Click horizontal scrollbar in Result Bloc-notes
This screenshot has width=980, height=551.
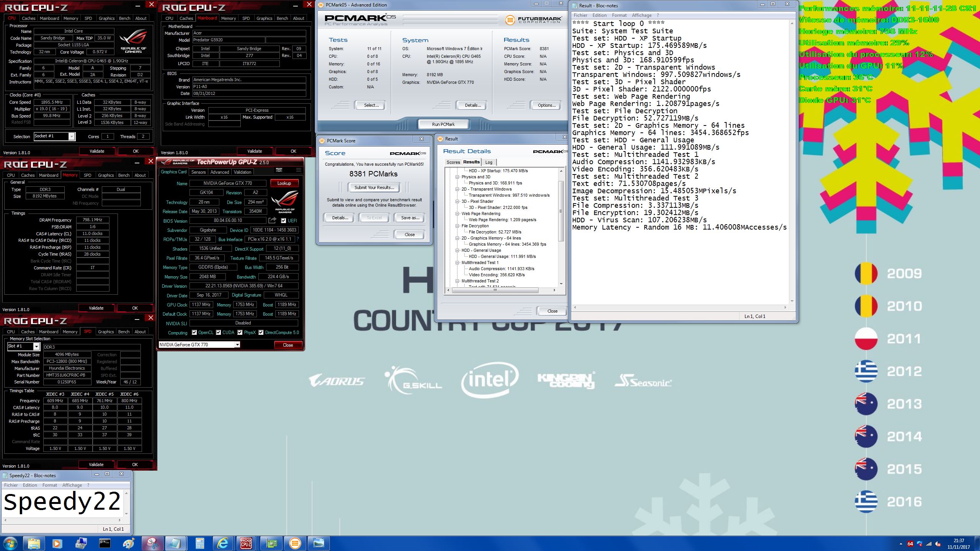679,307
